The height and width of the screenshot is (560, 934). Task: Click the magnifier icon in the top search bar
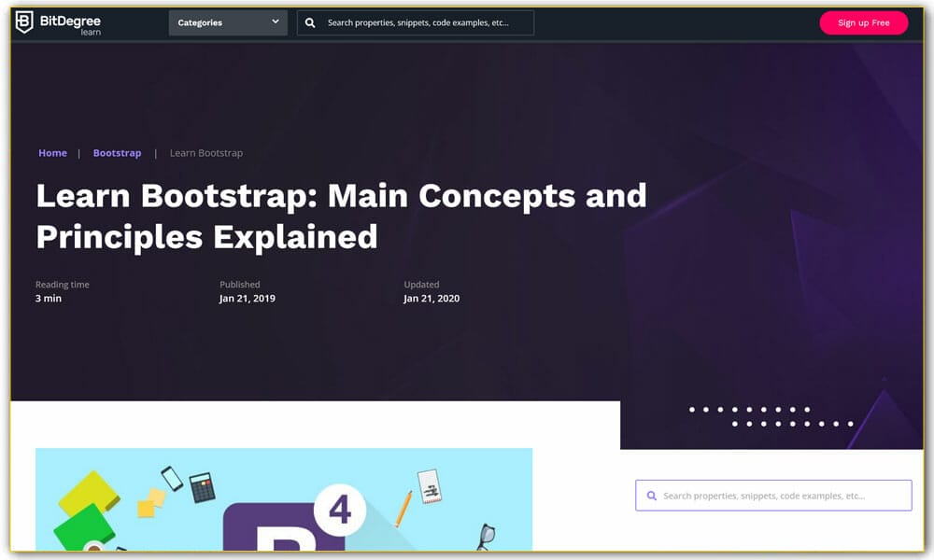coord(309,22)
